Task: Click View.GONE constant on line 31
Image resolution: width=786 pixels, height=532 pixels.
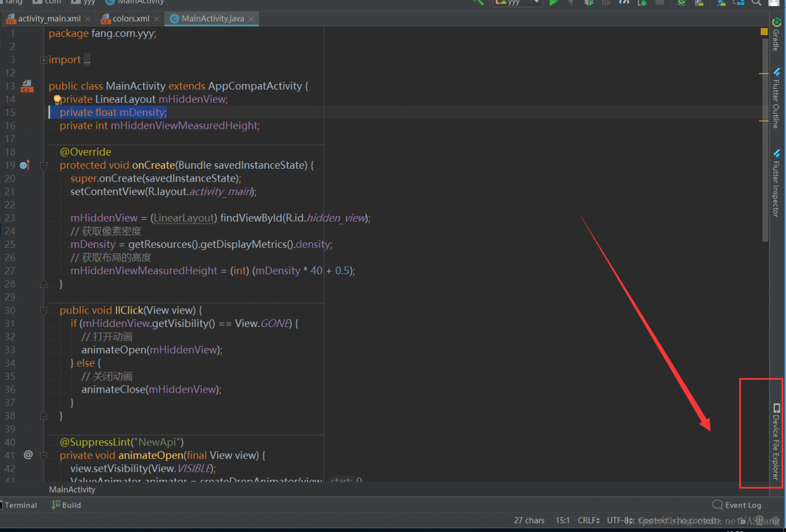Action: pyautogui.click(x=262, y=323)
